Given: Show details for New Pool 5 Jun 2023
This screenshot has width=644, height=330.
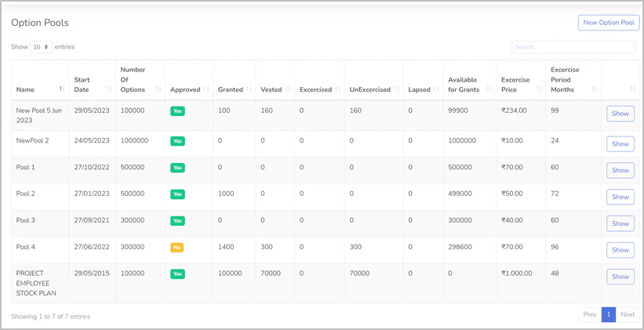Looking at the screenshot, I should [620, 114].
